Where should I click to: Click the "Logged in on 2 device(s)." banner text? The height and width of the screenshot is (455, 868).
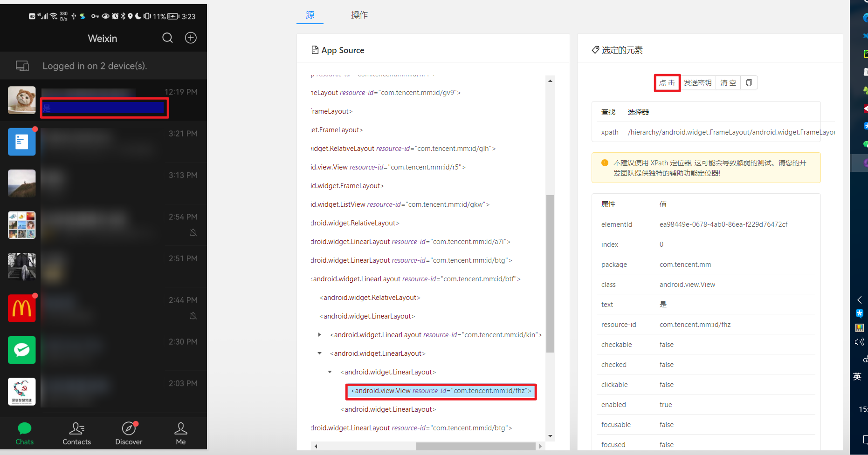(x=95, y=66)
